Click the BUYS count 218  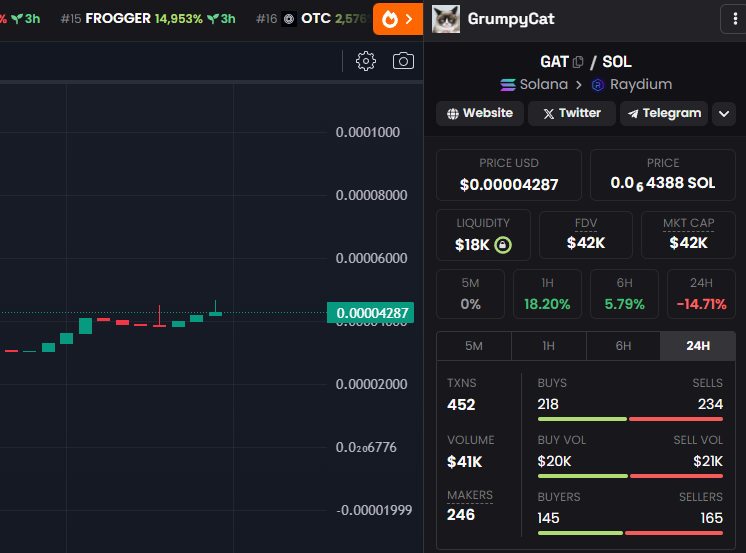click(548, 405)
